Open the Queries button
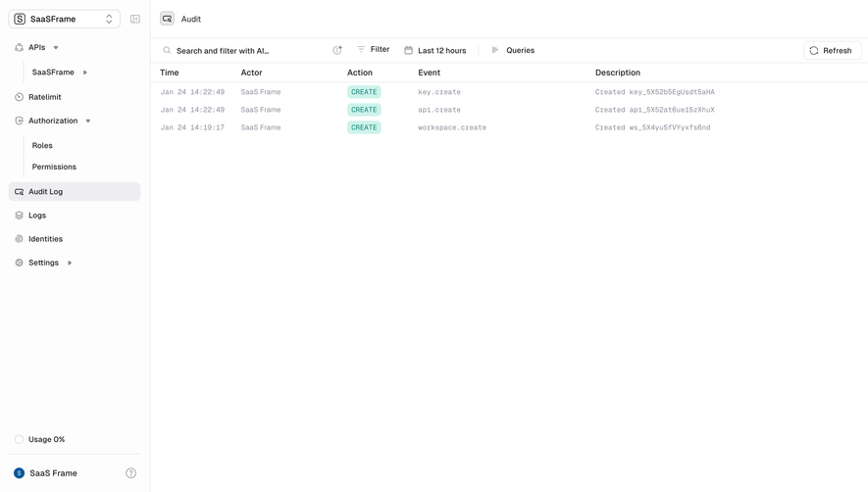Screen dimensions: 868x492 521,50
